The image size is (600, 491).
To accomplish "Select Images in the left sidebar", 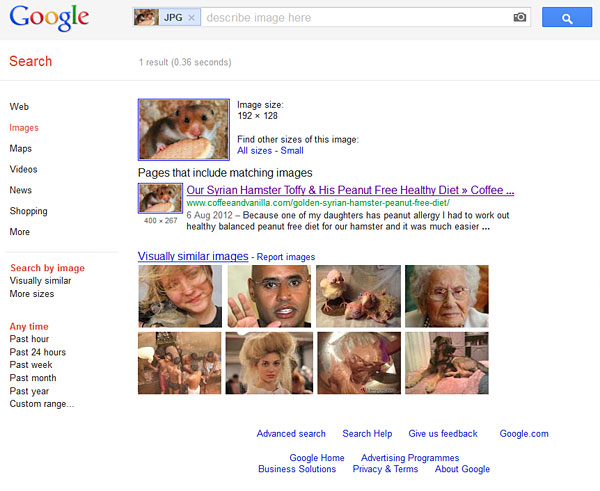I will (24, 128).
